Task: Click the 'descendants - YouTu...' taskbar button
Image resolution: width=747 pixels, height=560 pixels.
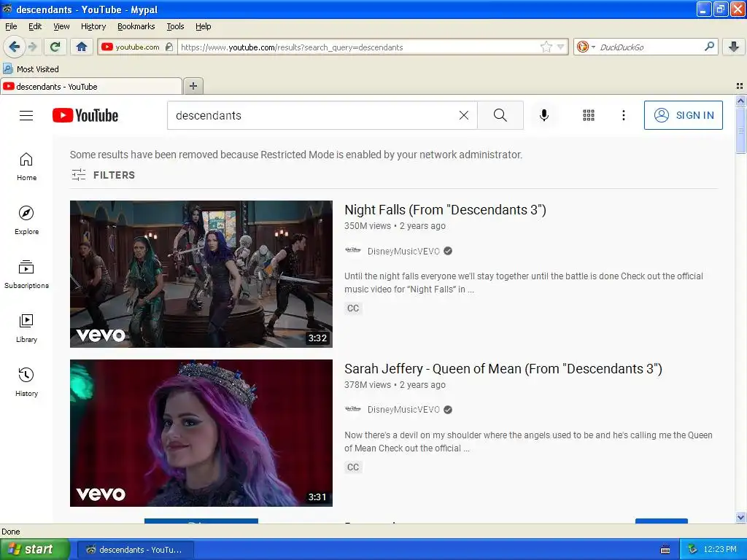Action: click(135, 550)
